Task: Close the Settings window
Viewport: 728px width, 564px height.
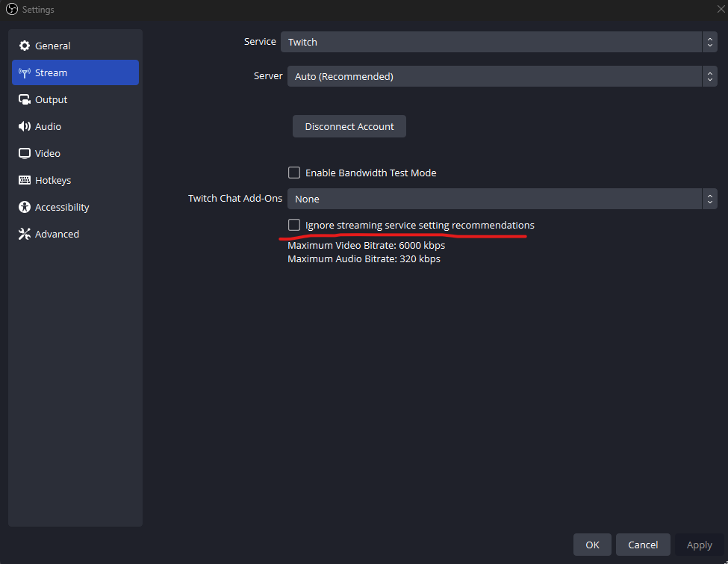Action: click(721, 9)
